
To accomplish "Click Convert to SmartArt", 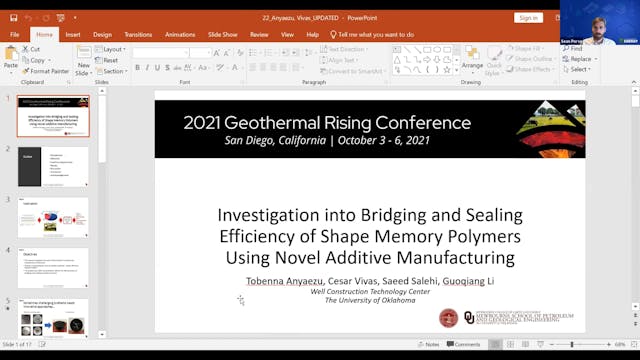I will pos(353,71).
